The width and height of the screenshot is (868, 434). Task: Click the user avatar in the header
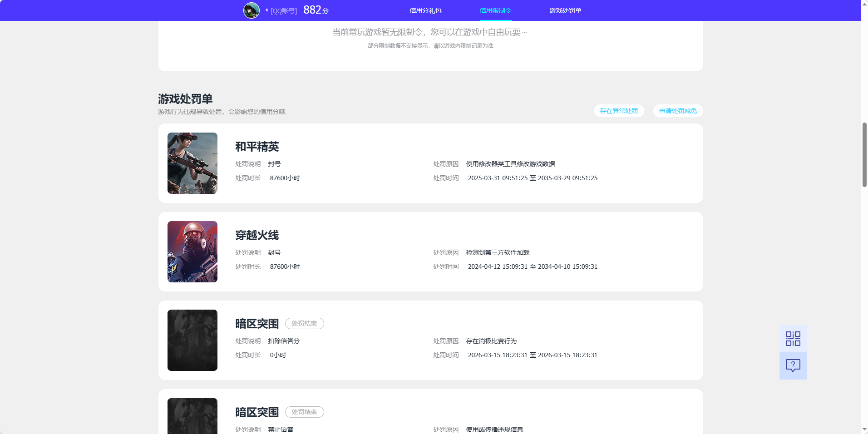click(252, 10)
